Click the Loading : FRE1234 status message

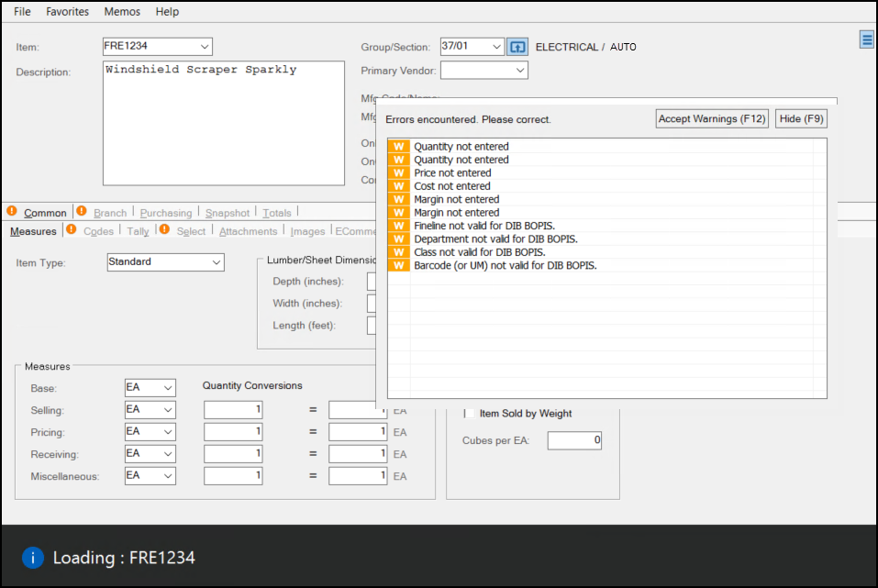tap(124, 558)
